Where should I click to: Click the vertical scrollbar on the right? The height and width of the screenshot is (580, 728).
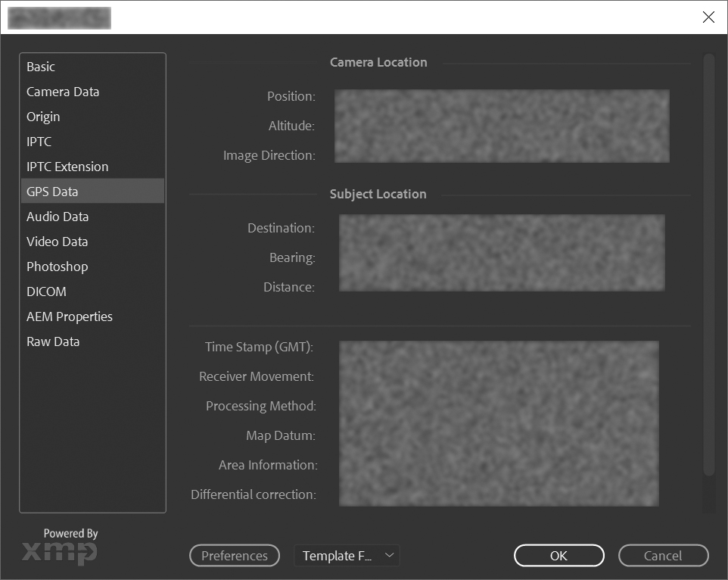(x=708, y=265)
